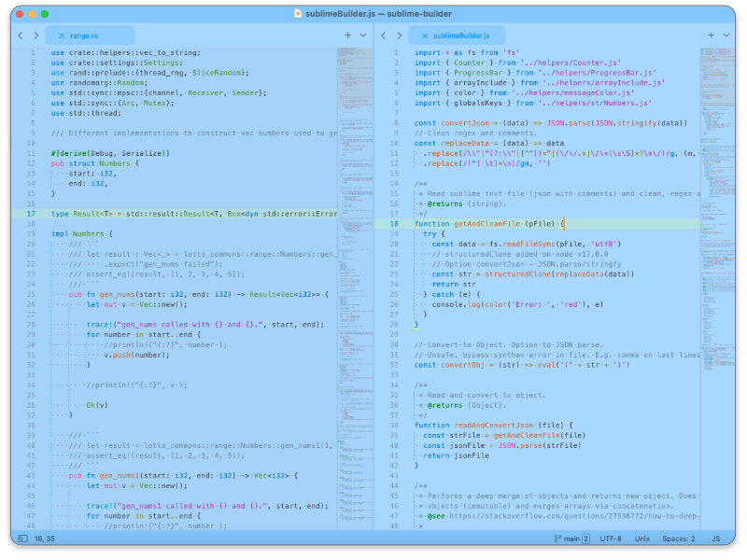
Task: Open tab list dropdown in sublimeBuilder.js pane
Action: [726, 35]
